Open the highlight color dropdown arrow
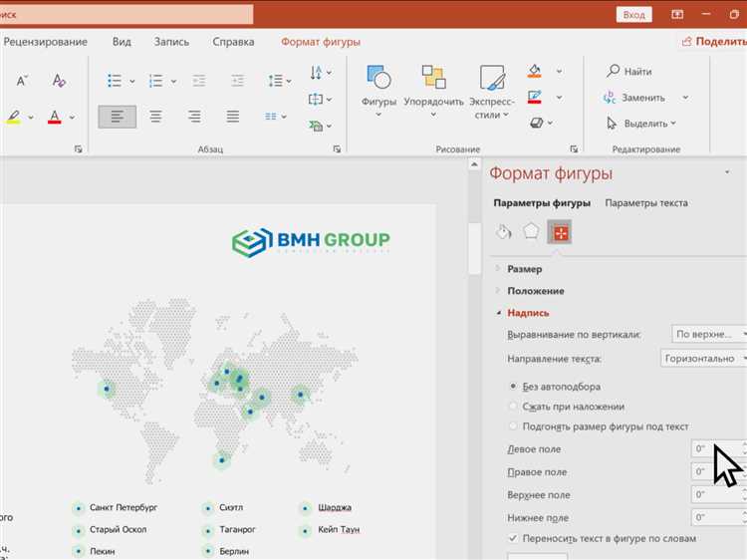 click(31, 118)
